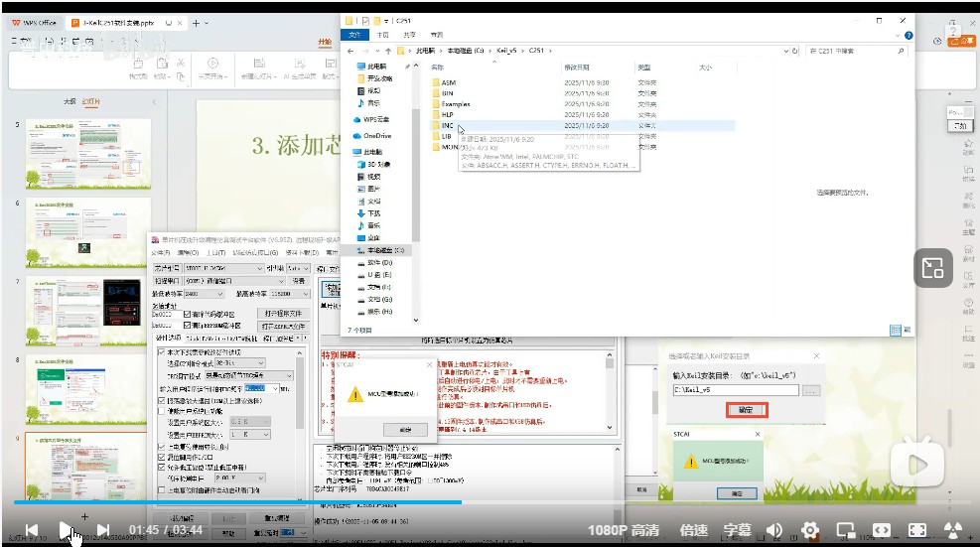
Task: Open the video player settings gear
Action: coord(809,530)
